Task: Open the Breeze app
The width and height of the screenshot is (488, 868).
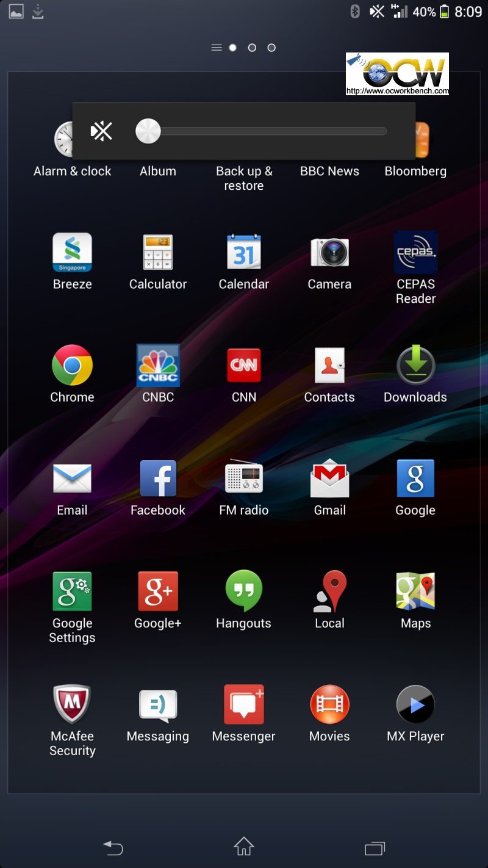Action: click(x=72, y=253)
